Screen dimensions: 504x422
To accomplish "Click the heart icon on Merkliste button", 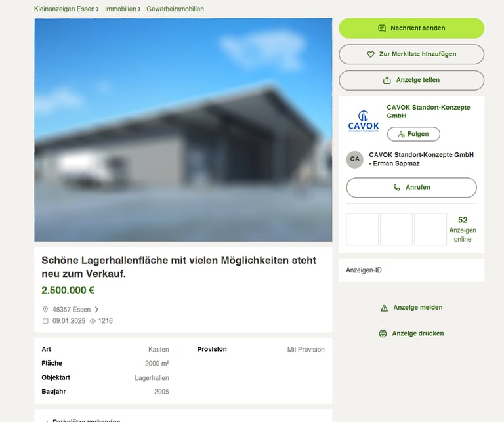I will point(371,54).
